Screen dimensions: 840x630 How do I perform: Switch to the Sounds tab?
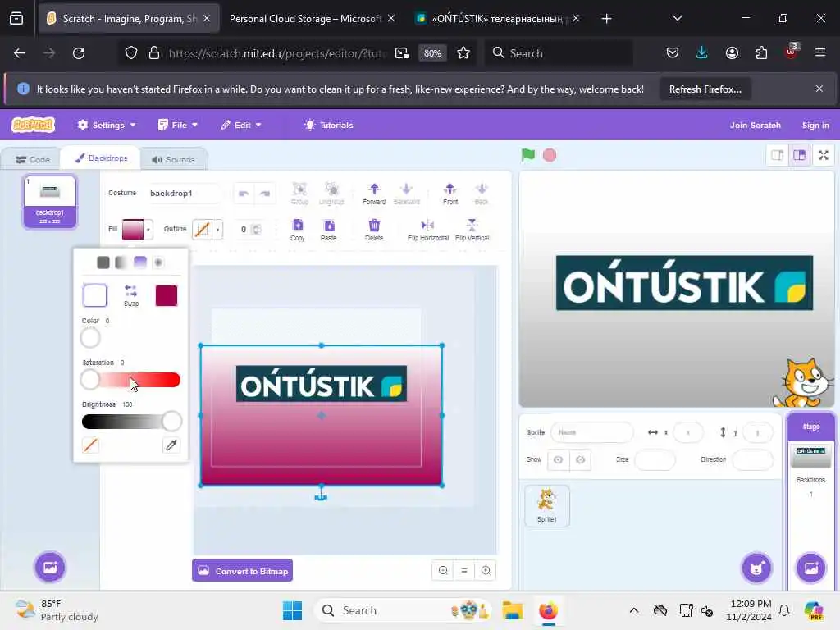point(174,159)
